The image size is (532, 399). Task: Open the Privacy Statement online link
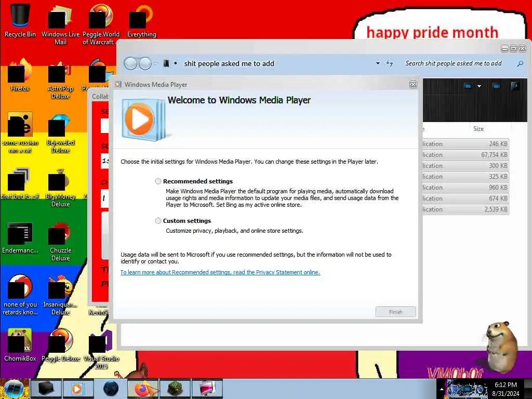click(x=220, y=272)
